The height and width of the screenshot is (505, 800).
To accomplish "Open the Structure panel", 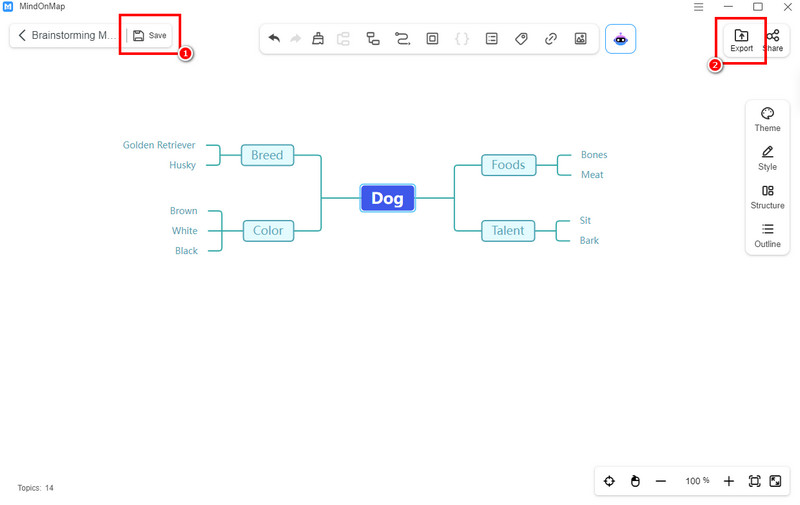I will click(767, 197).
